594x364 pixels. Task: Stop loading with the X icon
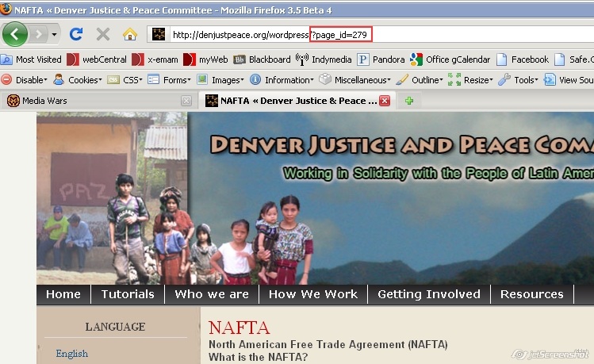[x=103, y=34]
